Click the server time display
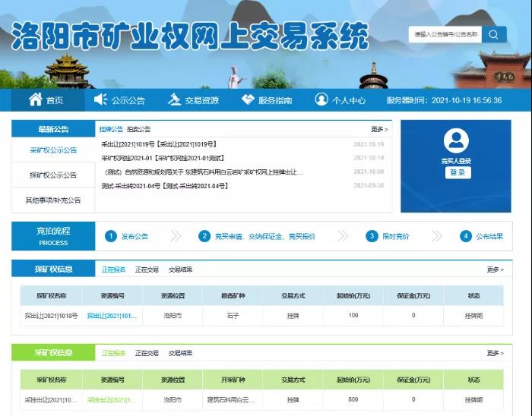 [x=444, y=100]
